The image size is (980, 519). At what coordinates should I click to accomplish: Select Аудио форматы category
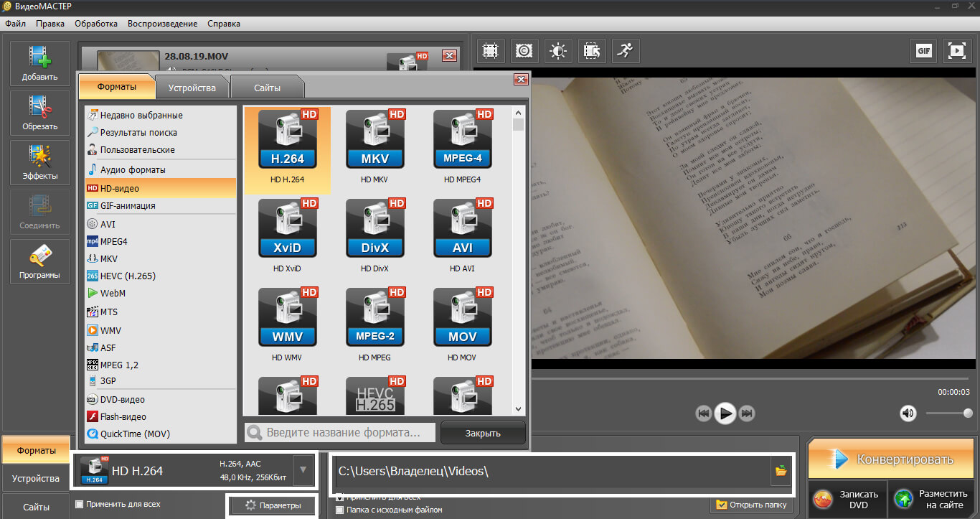[161, 169]
